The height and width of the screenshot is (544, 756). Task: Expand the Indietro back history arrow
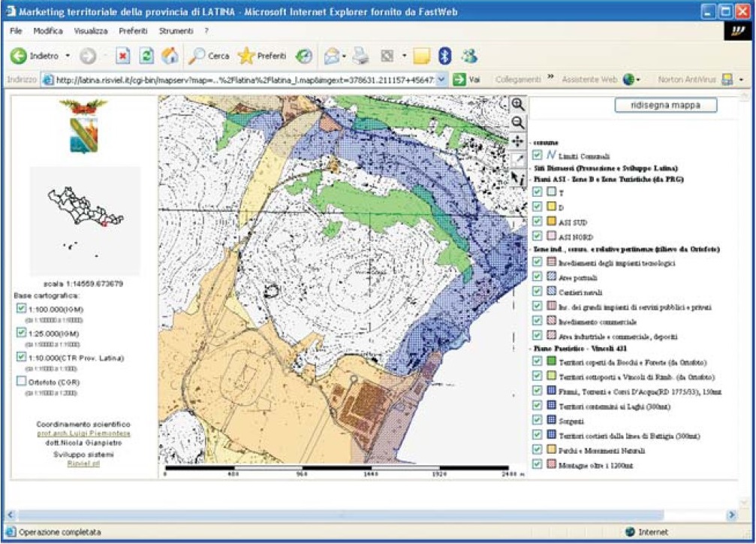click(x=68, y=56)
